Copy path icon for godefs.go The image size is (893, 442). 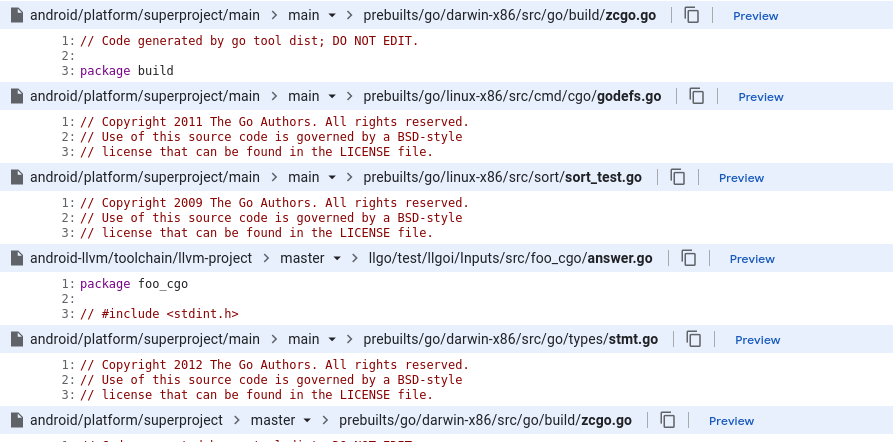[697, 96]
